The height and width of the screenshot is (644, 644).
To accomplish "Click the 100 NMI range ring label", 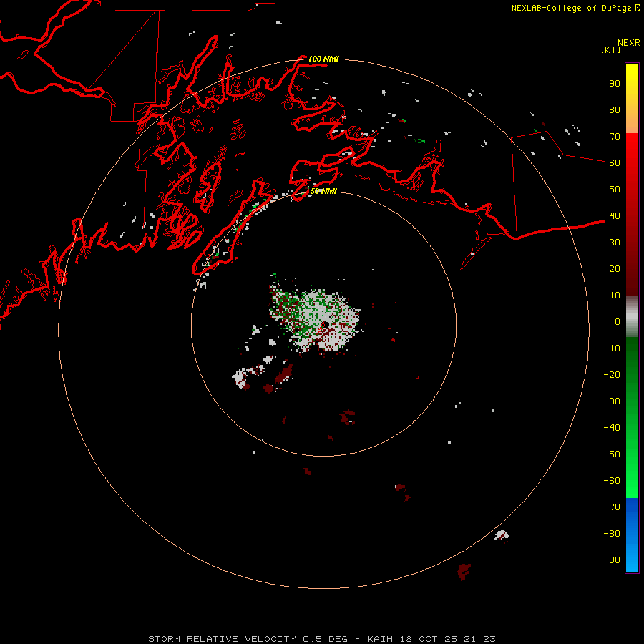I will 323,59.
